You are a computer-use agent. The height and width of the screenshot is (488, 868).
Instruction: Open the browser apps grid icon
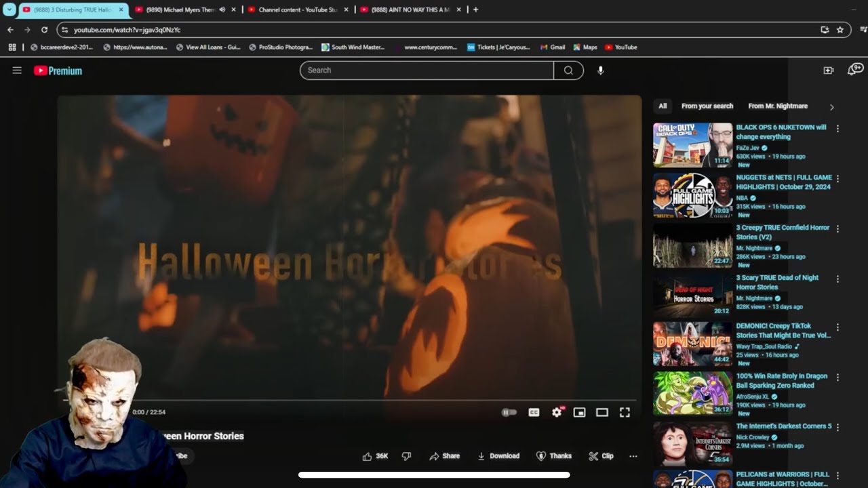(x=12, y=47)
